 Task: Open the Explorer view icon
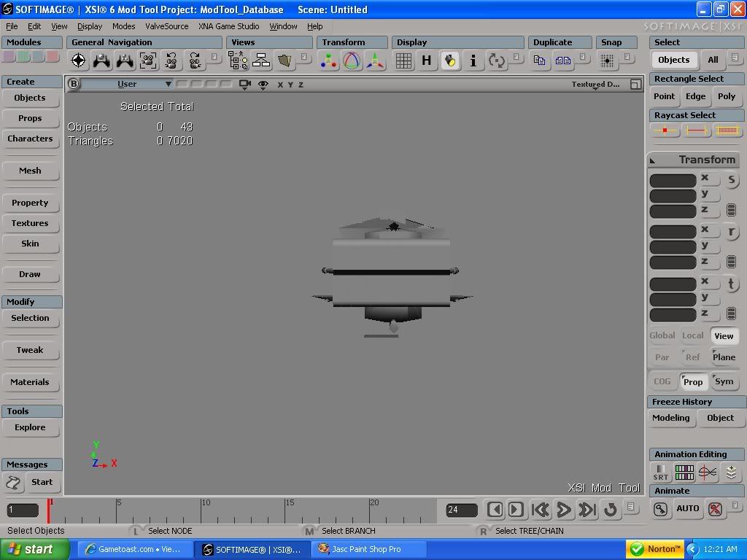[238, 61]
